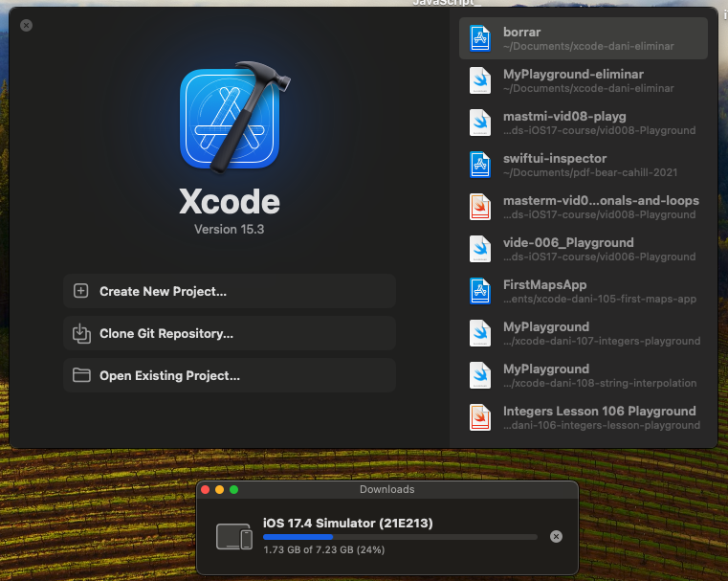
Task: Click the Integers Lesson 106 Playground file icon
Action: pos(480,417)
